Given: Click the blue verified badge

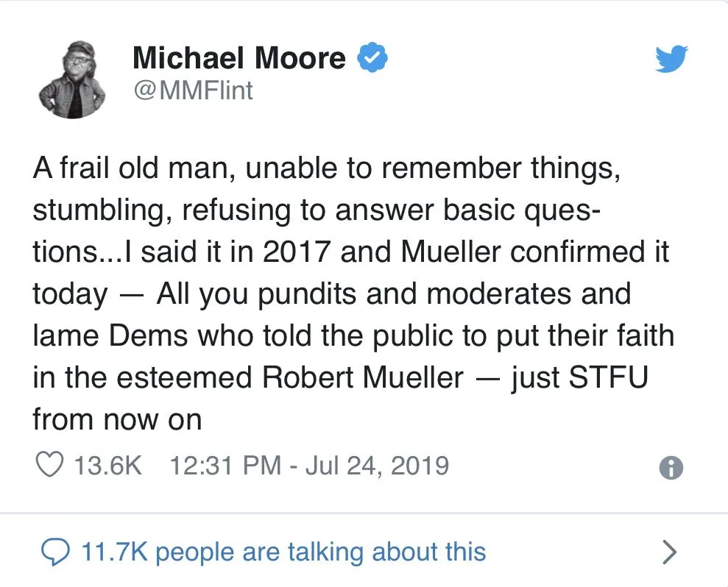Looking at the screenshot, I should coord(373,57).
